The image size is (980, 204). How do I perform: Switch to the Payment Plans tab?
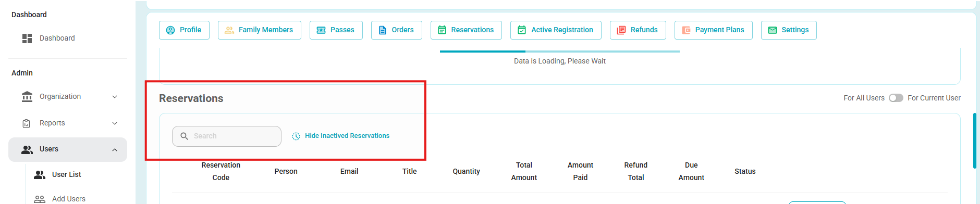point(714,30)
